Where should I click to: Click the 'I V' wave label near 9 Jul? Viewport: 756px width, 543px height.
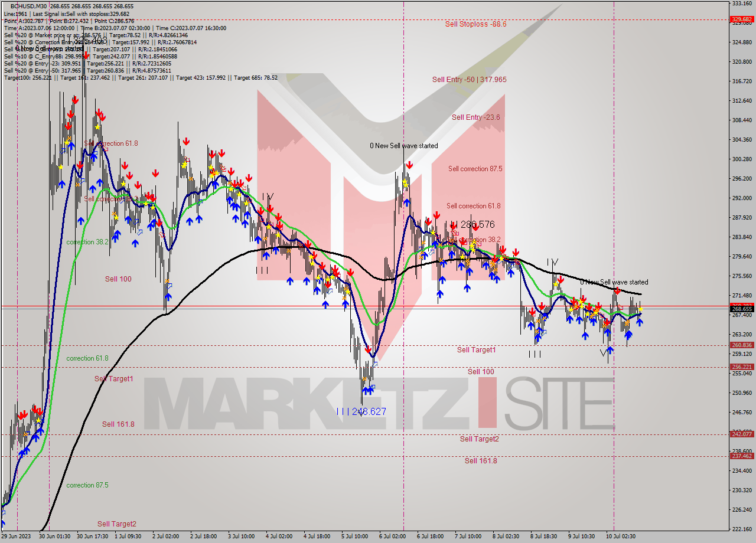552,261
